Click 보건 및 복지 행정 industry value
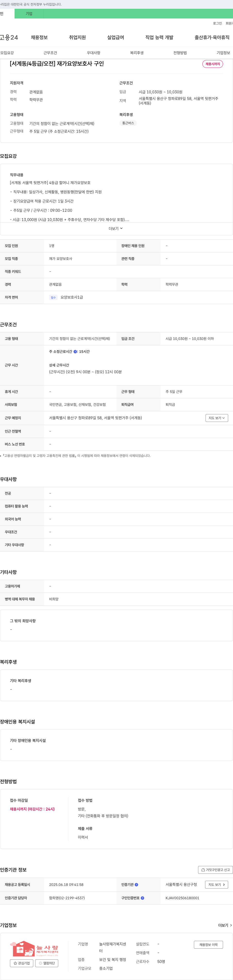This screenshot has width=233, height=980. pos(112,960)
